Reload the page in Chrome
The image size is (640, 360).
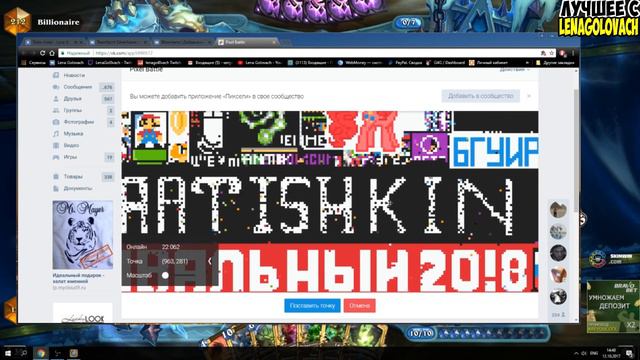[x=42, y=53]
